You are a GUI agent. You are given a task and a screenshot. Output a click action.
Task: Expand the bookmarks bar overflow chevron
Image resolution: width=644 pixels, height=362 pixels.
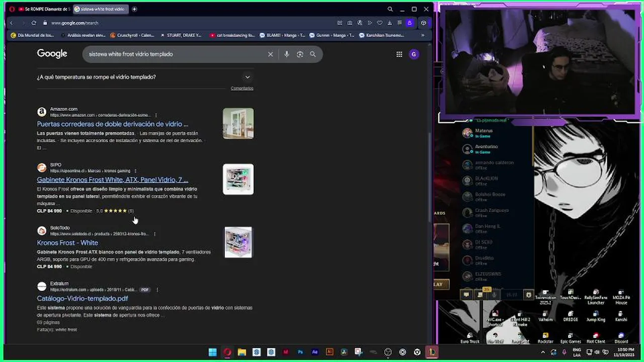(x=423, y=35)
